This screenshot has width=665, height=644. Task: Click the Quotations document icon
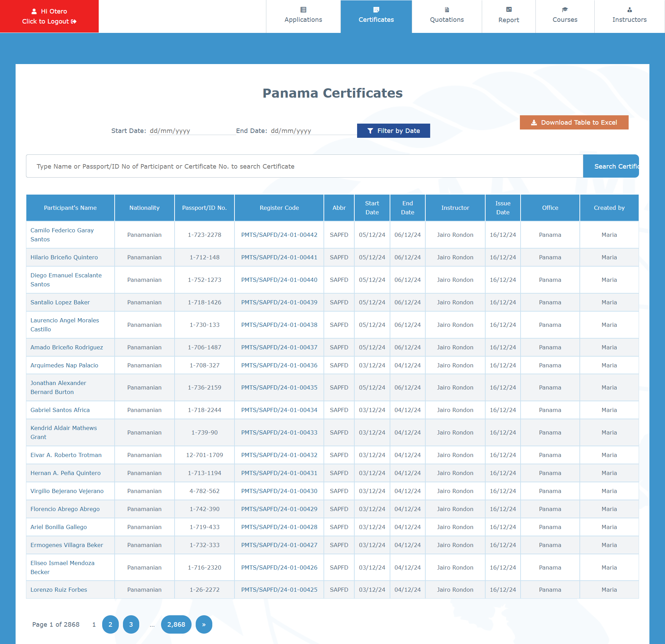447,10
